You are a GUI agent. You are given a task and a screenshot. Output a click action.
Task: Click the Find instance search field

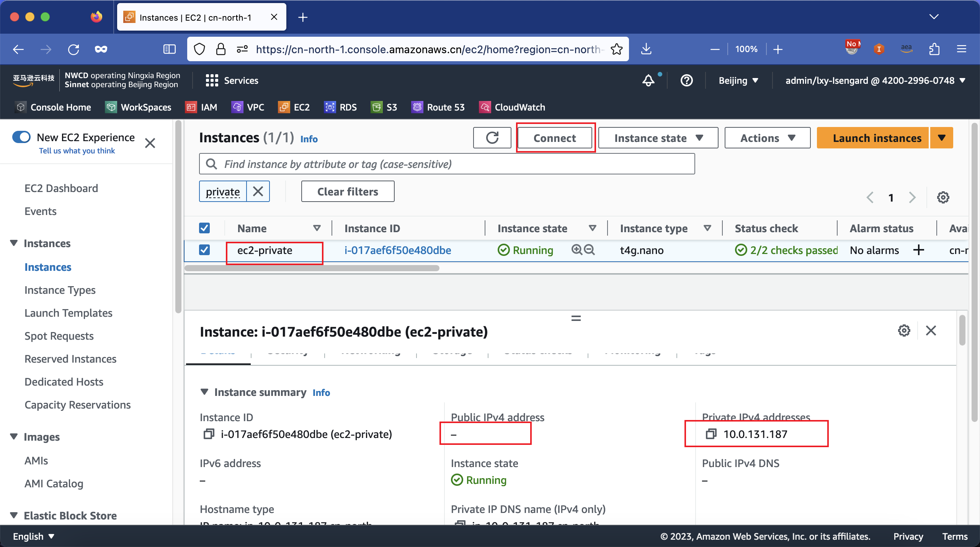(x=447, y=164)
